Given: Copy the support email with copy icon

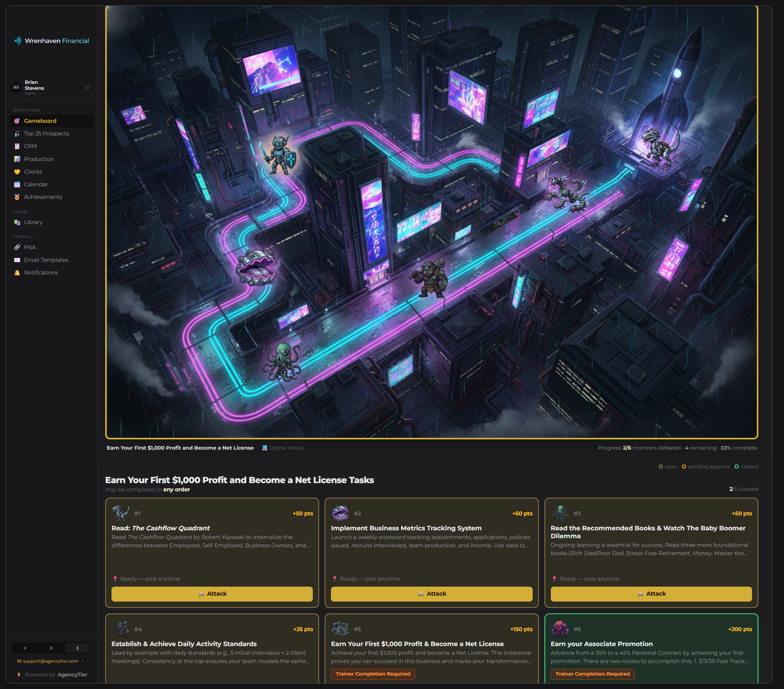Looking at the screenshot, I should pyautogui.click(x=83, y=661).
